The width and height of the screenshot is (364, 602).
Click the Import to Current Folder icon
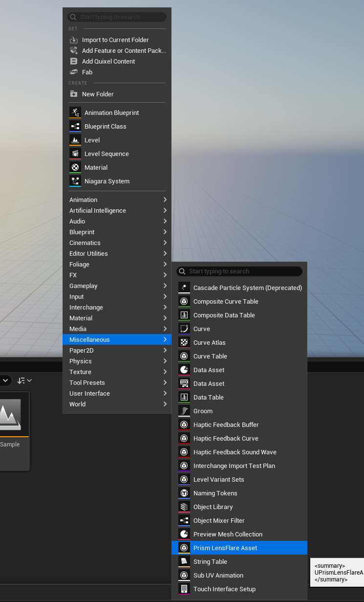(74, 40)
